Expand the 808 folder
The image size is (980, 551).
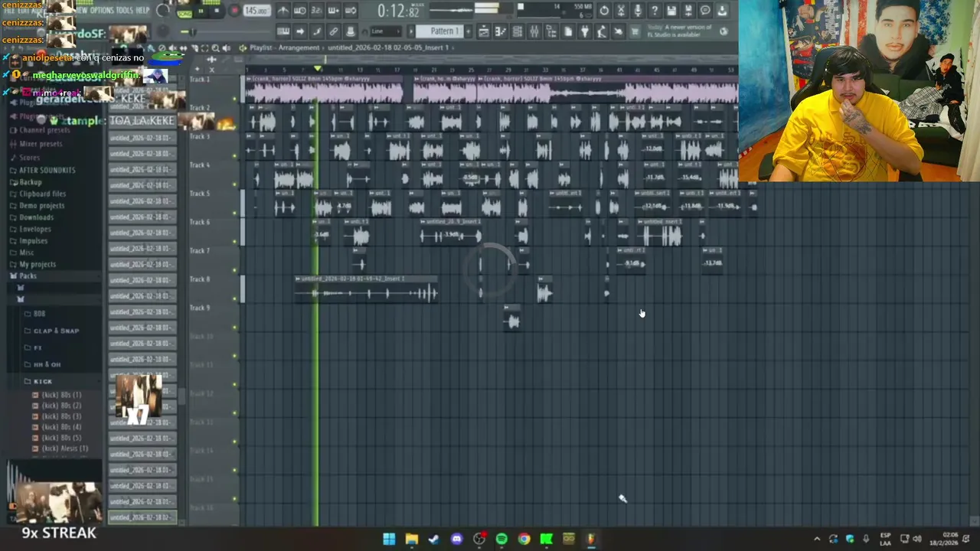39,314
